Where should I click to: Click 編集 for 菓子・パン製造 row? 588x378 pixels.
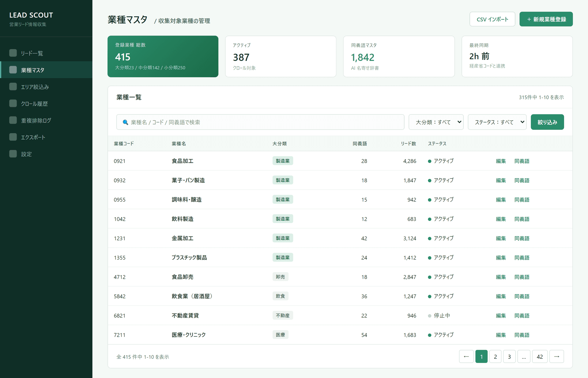click(x=501, y=180)
